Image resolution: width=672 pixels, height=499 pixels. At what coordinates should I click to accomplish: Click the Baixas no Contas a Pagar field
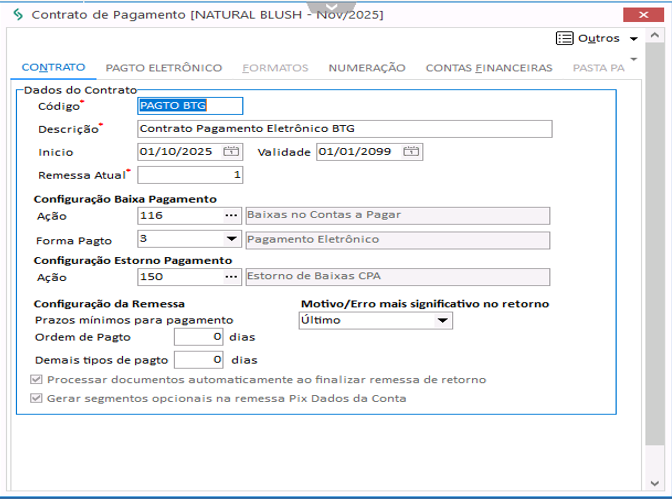[x=398, y=216]
